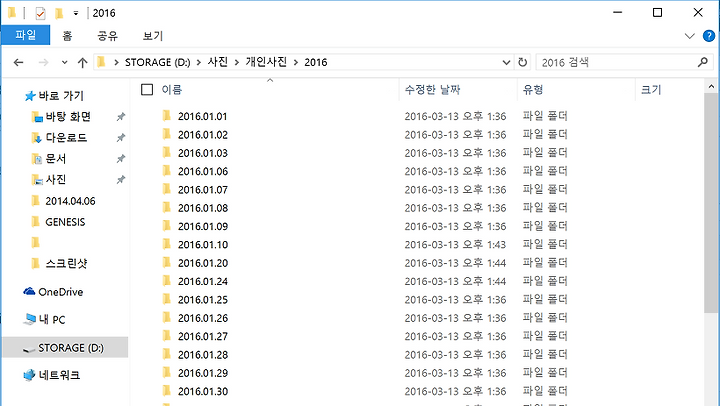Open 다운로드 in quick access
This screenshot has height=406, width=720.
pyautogui.click(x=60, y=137)
